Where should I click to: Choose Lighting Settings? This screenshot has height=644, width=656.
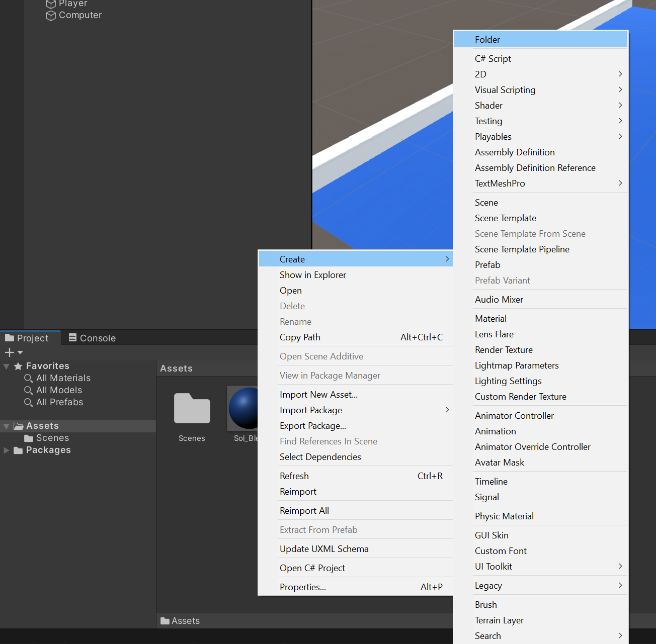pyautogui.click(x=541, y=381)
